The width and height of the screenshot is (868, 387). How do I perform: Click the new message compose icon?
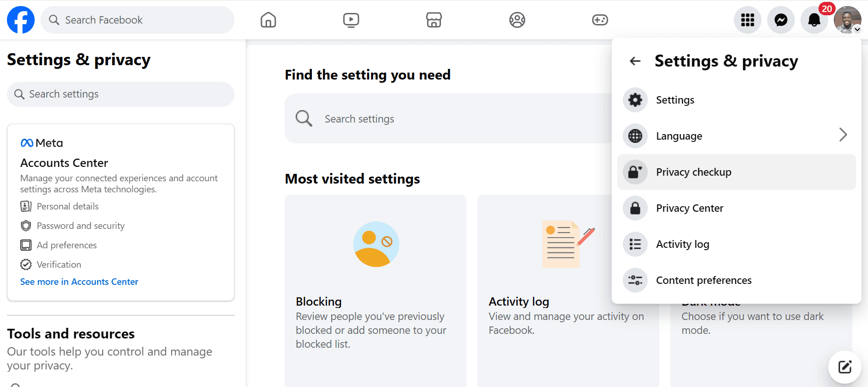click(x=845, y=367)
